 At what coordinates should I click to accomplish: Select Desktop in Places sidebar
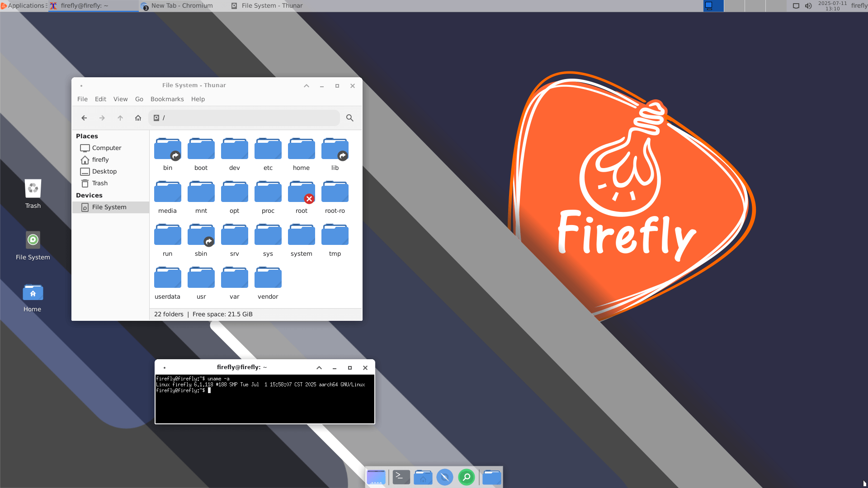(x=111, y=171)
